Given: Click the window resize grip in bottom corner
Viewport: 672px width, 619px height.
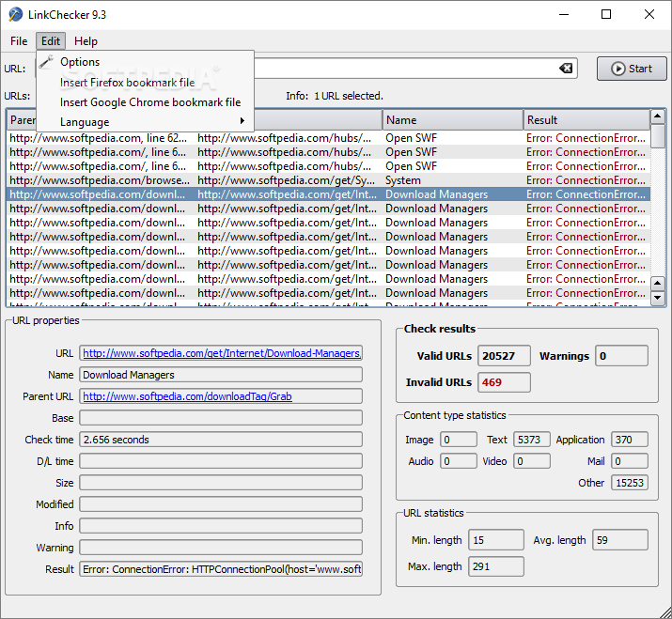Looking at the screenshot, I should (x=664, y=611).
